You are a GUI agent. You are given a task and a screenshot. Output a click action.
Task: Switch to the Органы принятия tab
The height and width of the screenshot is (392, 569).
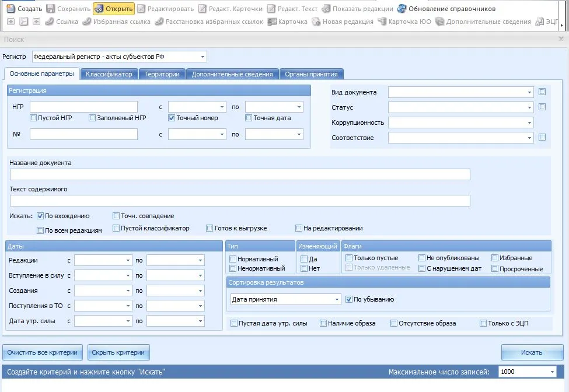click(312, 74)
